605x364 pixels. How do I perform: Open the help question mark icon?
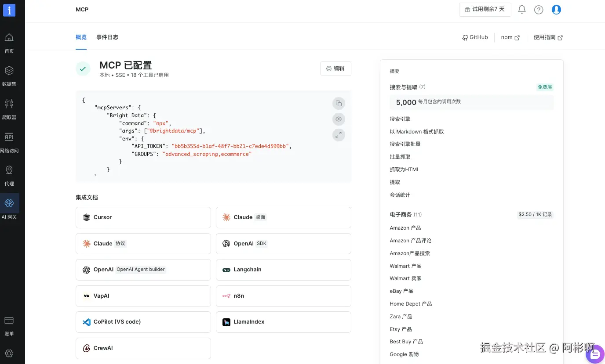click(x=539, y=10)
